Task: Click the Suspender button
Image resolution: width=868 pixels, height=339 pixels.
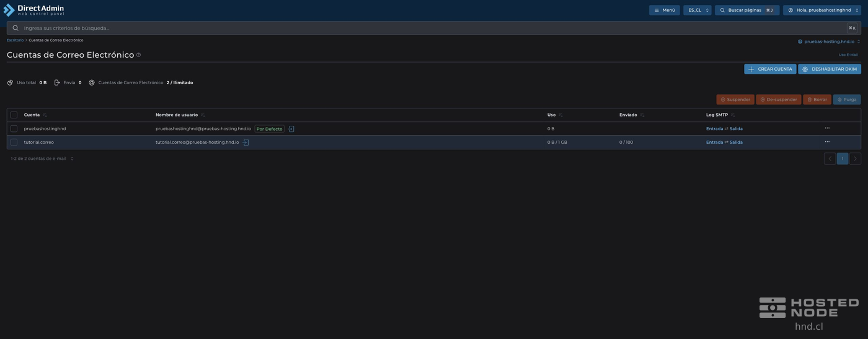Action: tap(735, 99)
